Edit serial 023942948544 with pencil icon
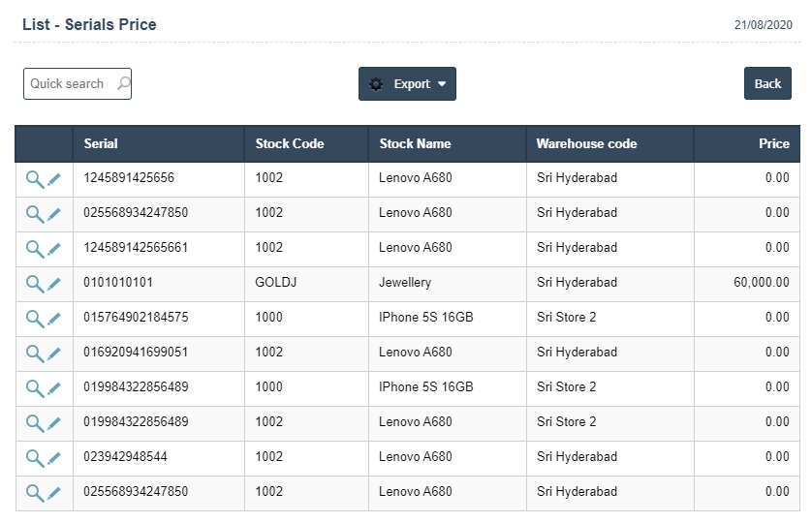The width and height of the screenshot is (812, 523). coord(54,458)
